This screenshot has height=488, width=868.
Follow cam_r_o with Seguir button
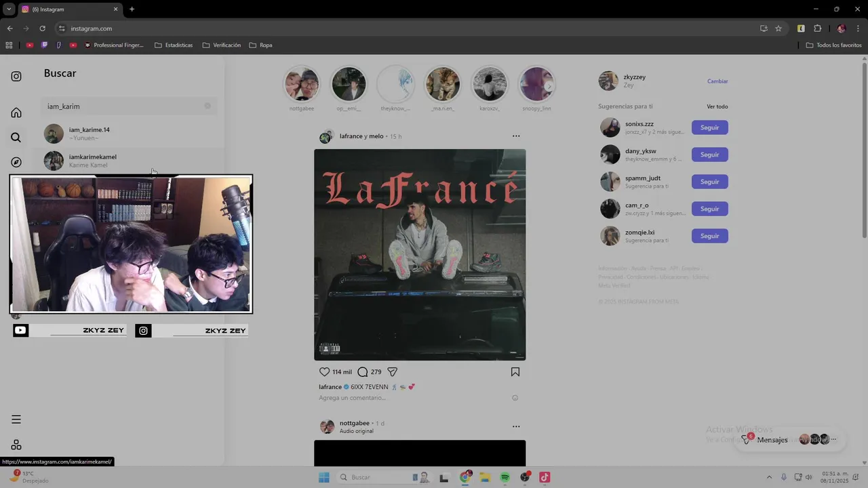tap(710, 209)
